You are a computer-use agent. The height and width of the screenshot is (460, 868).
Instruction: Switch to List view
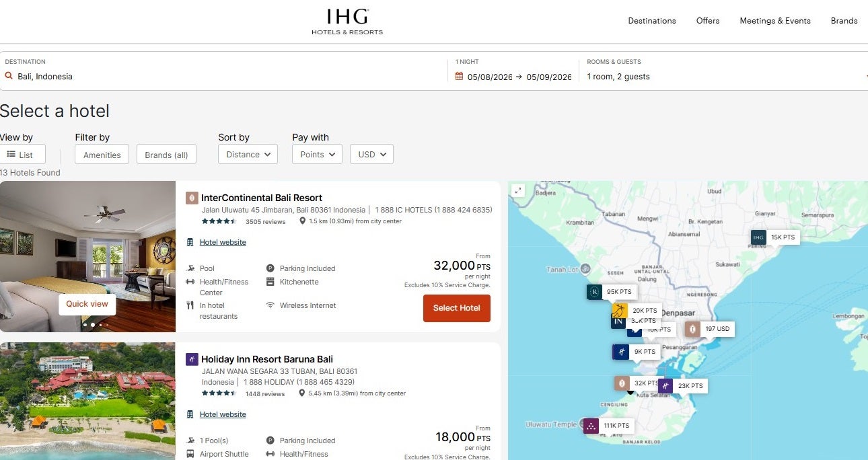[22, 155]
